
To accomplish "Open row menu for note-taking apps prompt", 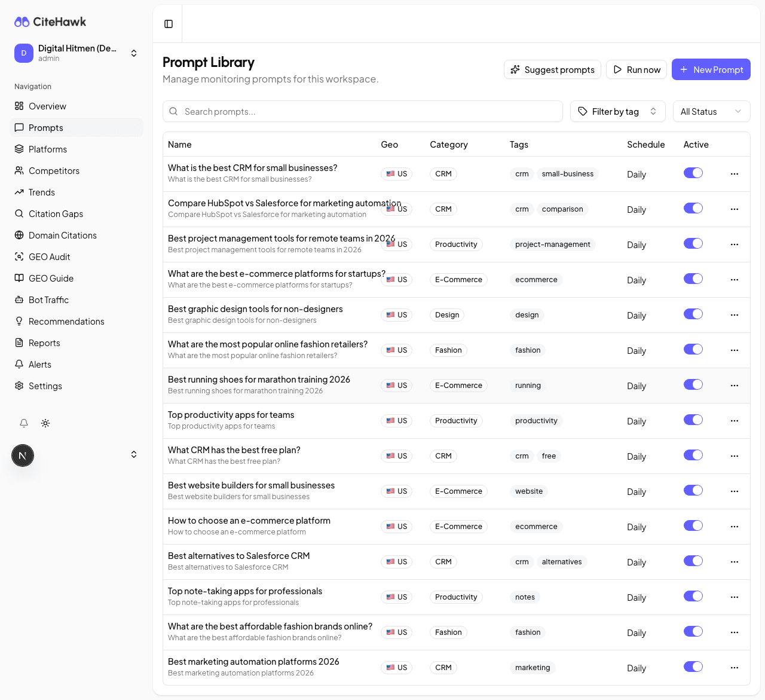I will [x=735, y=597].
